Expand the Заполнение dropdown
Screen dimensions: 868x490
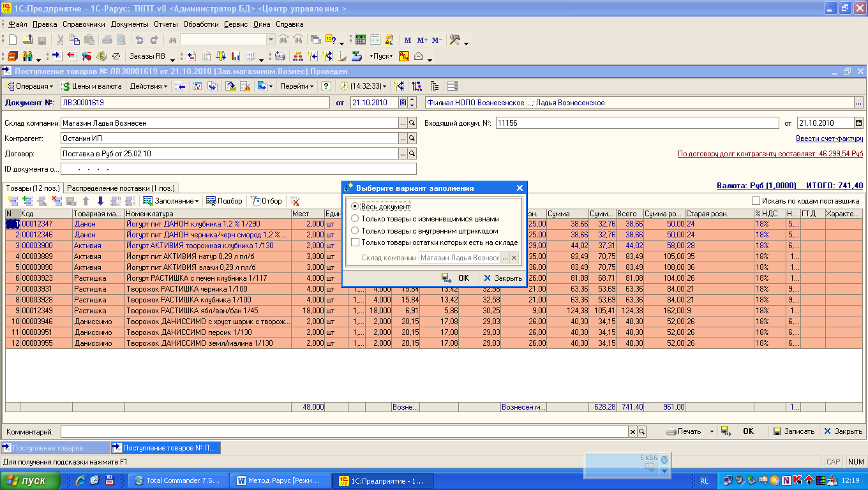(171, 201)
